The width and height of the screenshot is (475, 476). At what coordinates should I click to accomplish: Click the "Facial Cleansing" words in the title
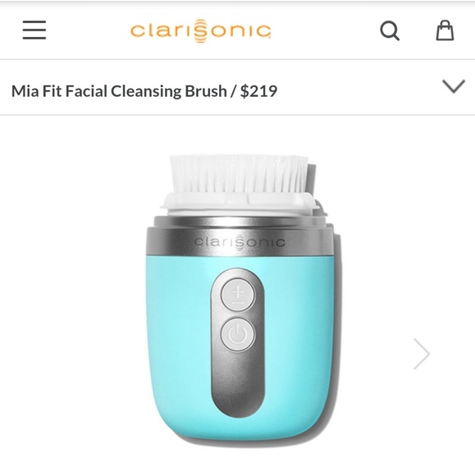(125, 91)
